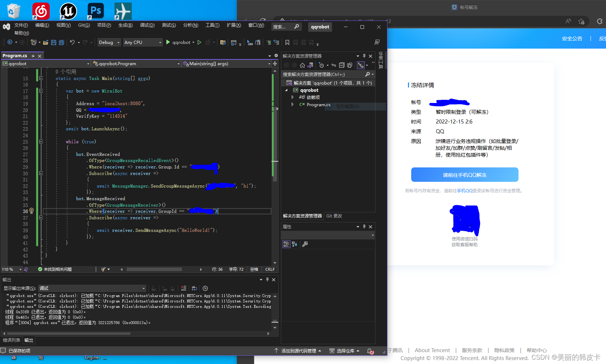Viewport: 606px width, 364px height.
Task: Click Solution Explorer Home icon
Action: 302,65
